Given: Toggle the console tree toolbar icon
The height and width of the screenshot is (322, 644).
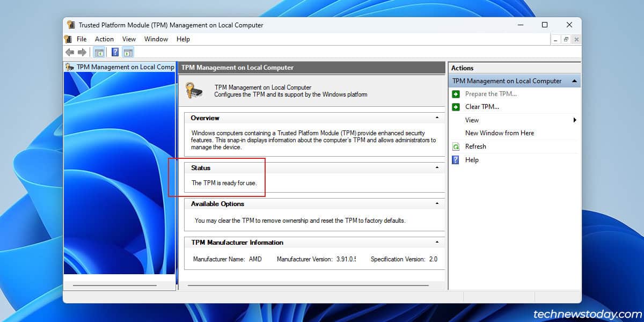Looking at the screenshot, I should (x=99, y=52).
